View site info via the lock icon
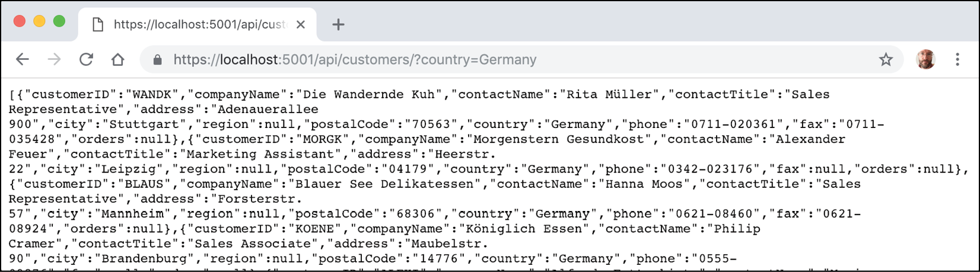The width and height of the screenshot is (980, 272). point(157,60)
